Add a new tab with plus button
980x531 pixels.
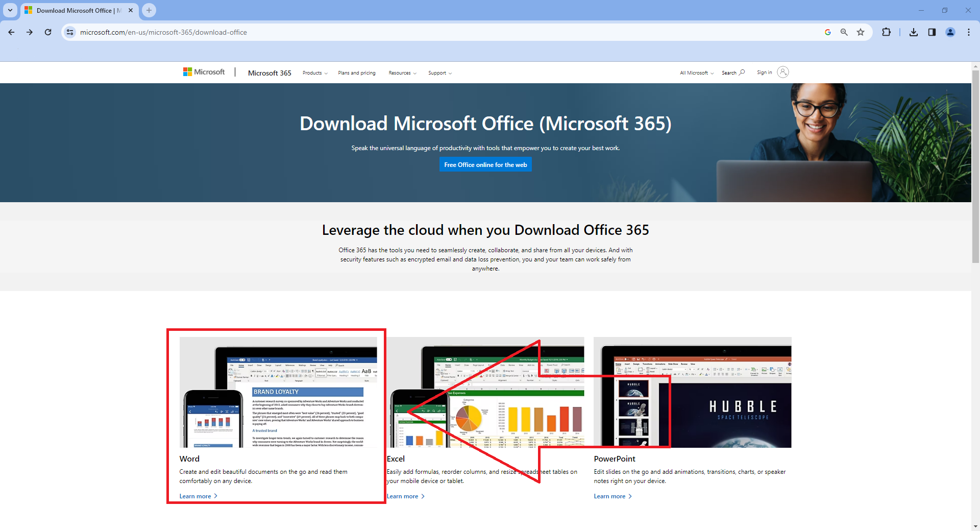149,10
